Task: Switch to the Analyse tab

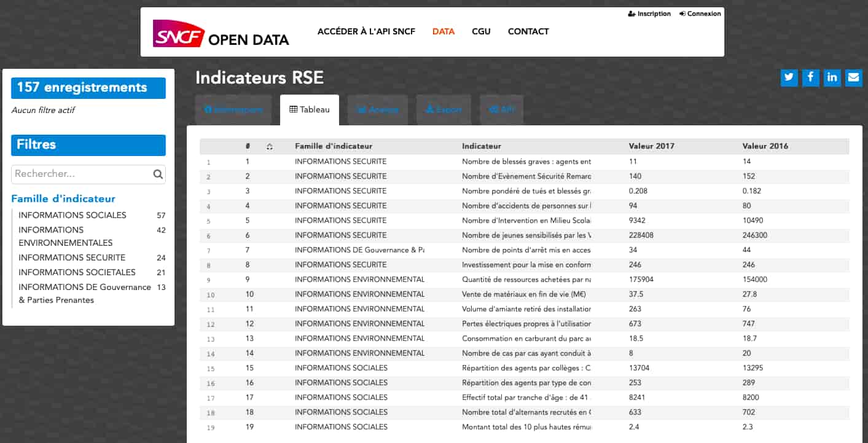Action: (378, 110)
